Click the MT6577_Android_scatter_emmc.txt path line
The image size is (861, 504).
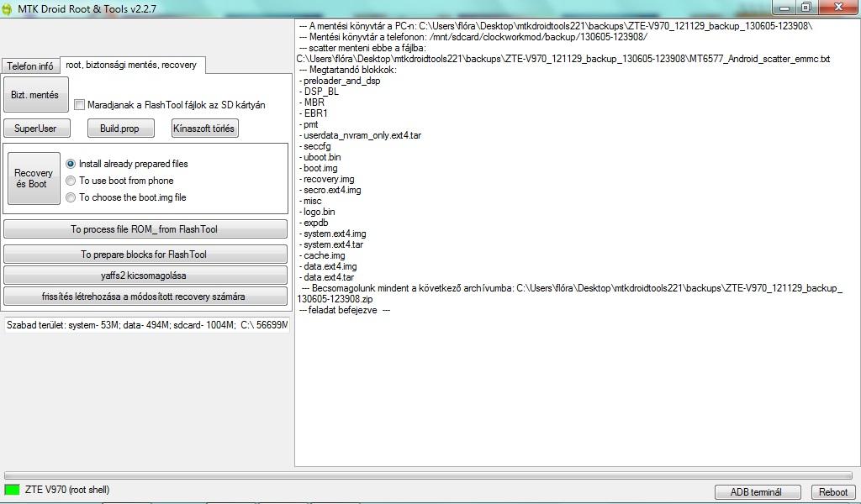pyautogui.click(x=563, y=59)
